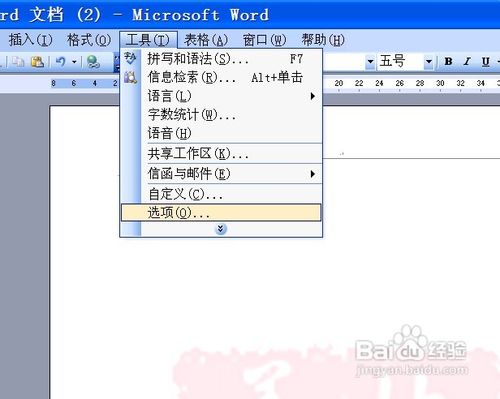Click the horizontal ruler near mark 26
Viewport: 500px width, 399px height.
399,83
